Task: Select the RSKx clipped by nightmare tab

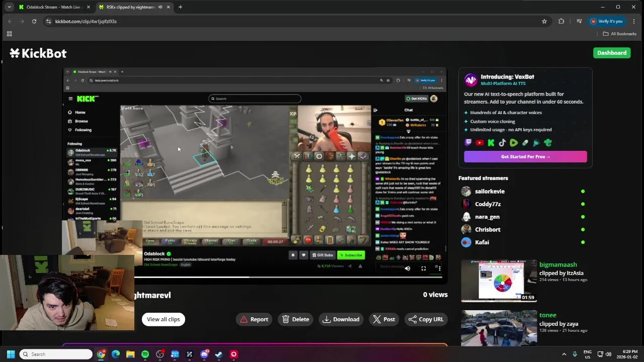Action: (130, 7)
